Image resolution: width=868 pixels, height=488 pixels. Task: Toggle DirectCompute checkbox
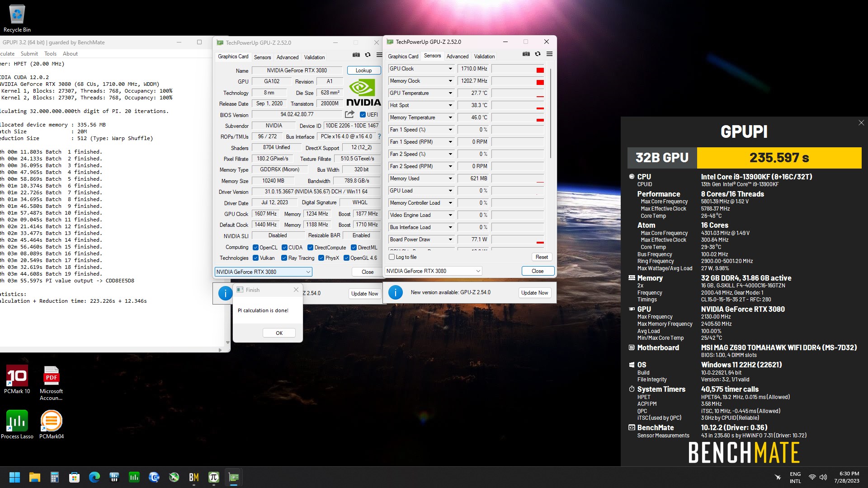tap(310, 248)
